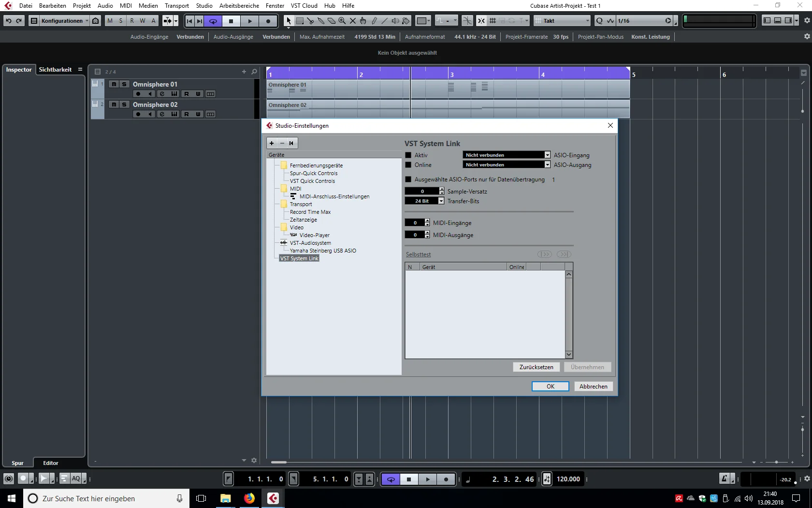Open Firefox from the taskbar
This screenshot has height=508, width=812.
click(249, 498)
